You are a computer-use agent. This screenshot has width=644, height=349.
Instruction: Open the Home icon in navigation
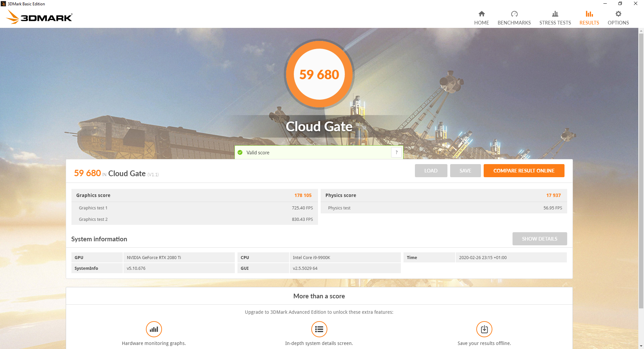tap(481, 14)
